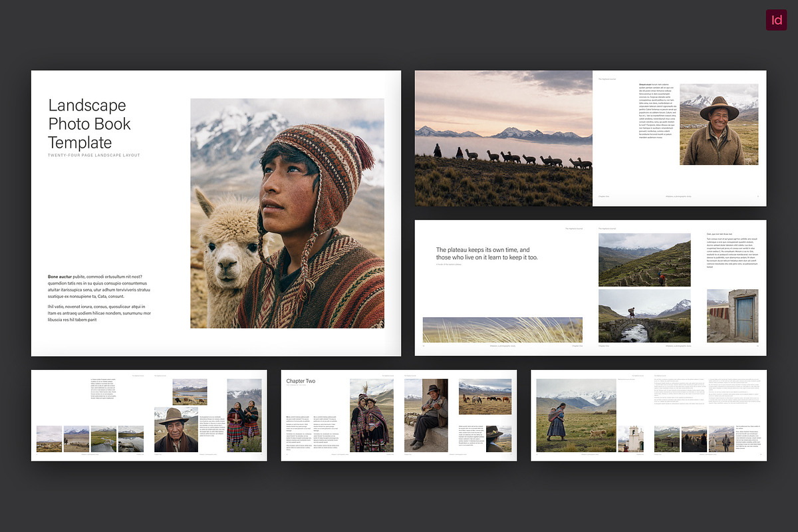Click the "Chapter Two" heading
The width and height of the screenshot is (798, 532).
click(x=301, y=382)
